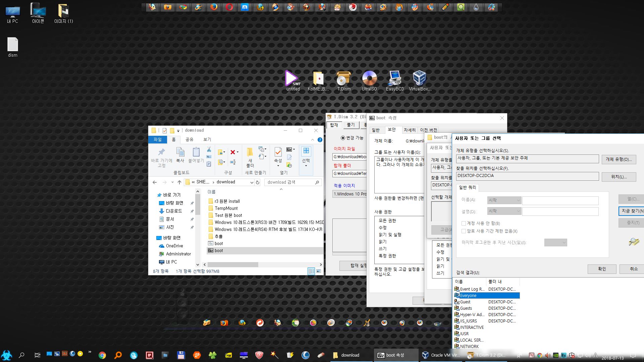Click the Cut scissors icon in Explorer ribbon
The width and height of the screenshot is (644, 362).
click(x=209, y=149)
